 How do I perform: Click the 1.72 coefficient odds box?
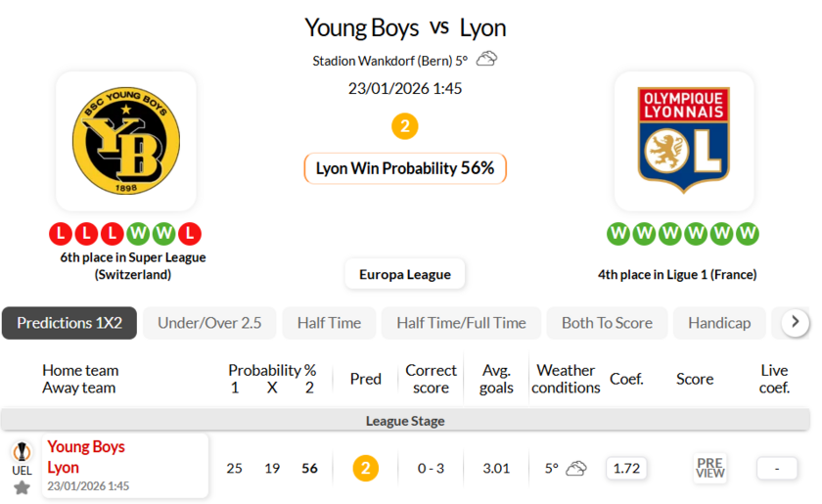click(626, 468)
